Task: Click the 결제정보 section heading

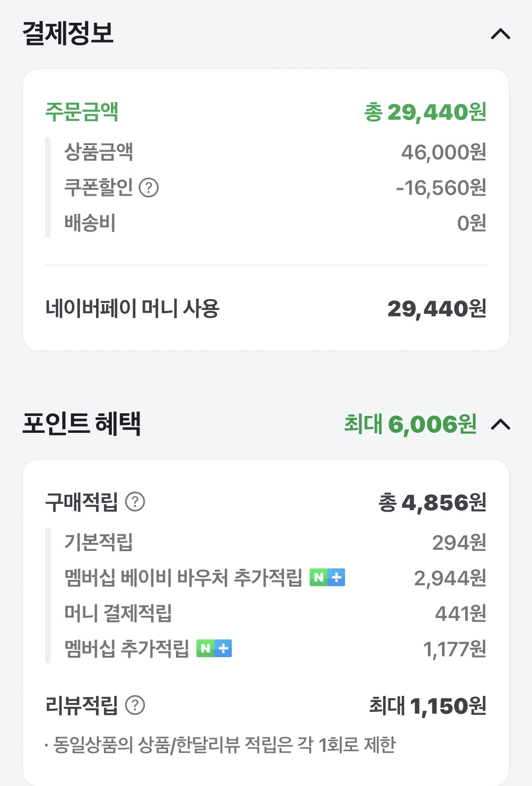Action: click(x=68, y=33)
